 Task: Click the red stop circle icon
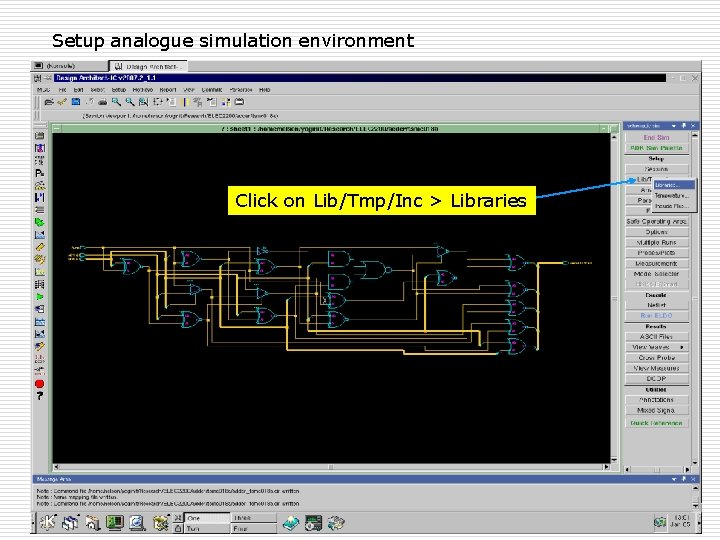point(39,384)
